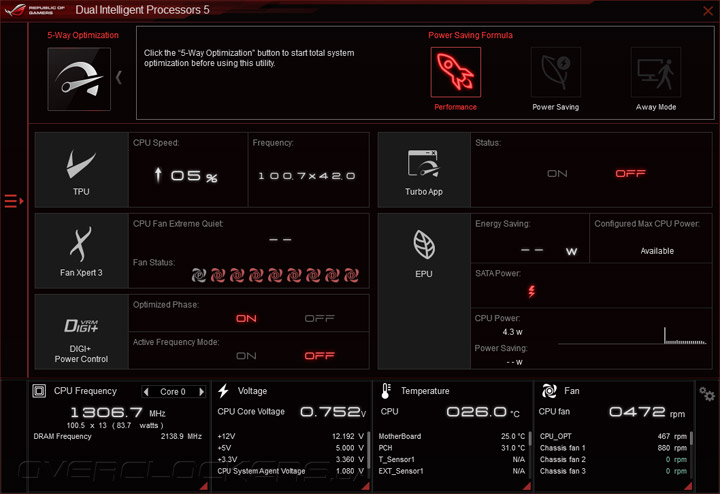
Task: Expand the Voltage panel corner triangle
Action: (x=366, y=486)
